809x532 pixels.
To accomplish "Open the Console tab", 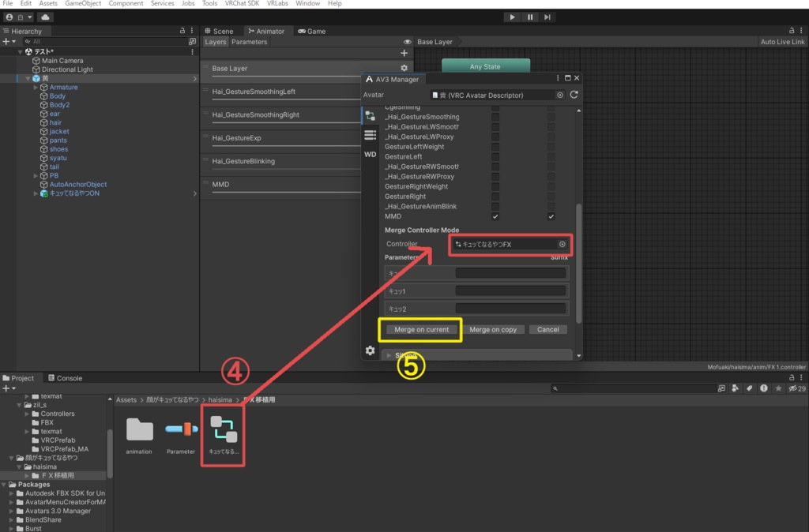I will click(65, 378).
